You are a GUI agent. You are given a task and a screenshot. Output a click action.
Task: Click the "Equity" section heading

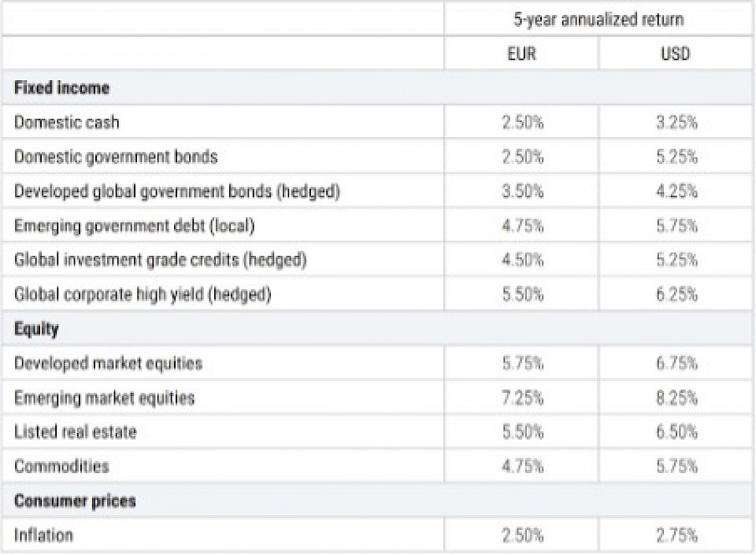click(x=36, y=329)
